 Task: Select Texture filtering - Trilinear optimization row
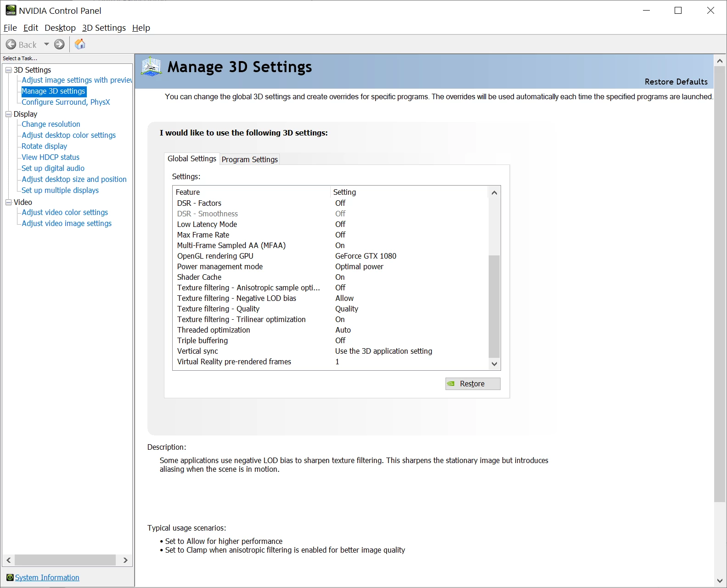(331, 319)
